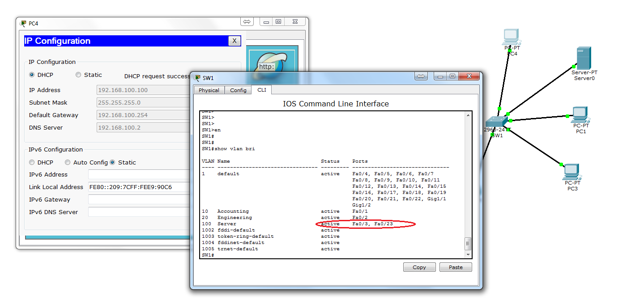Image resolution: width=644 pixels, height=299 pixels.
Task: Click the dock arrows icon in PC4 window
Action: [247, 21]
